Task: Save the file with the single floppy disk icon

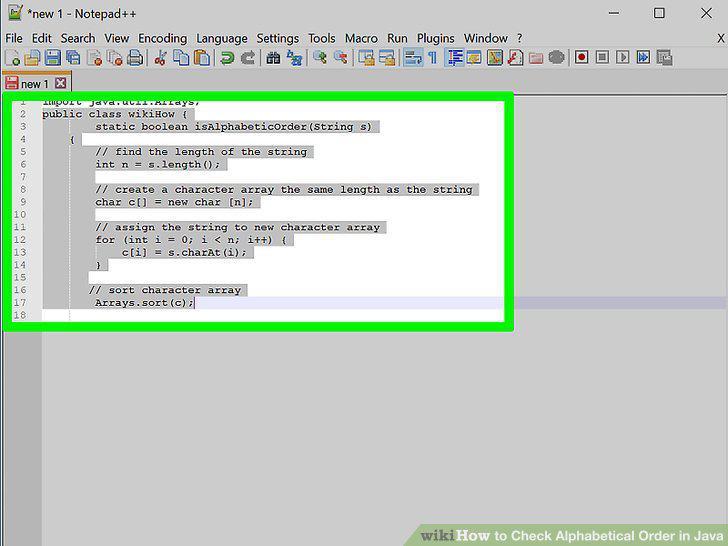Action: 52,58
